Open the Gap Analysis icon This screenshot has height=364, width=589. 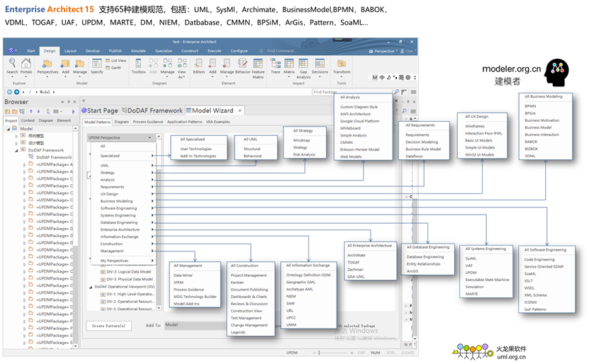tap(303, 68)
